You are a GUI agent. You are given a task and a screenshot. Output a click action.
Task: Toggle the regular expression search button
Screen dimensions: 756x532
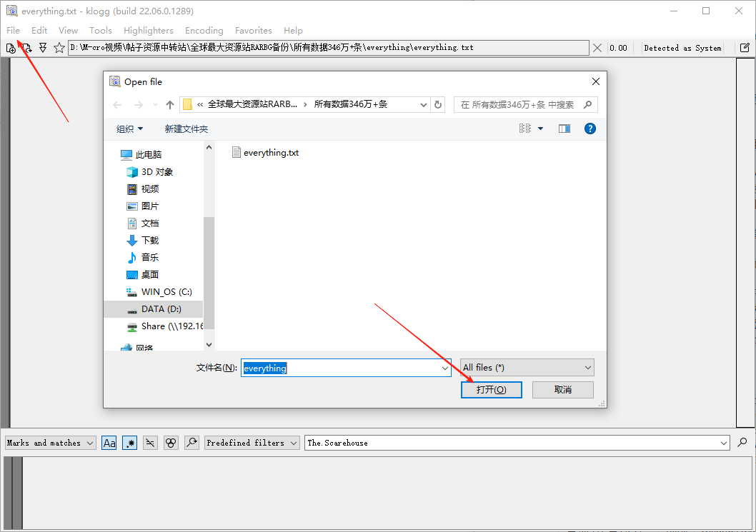pyautogui.click(x=130, y=443)
